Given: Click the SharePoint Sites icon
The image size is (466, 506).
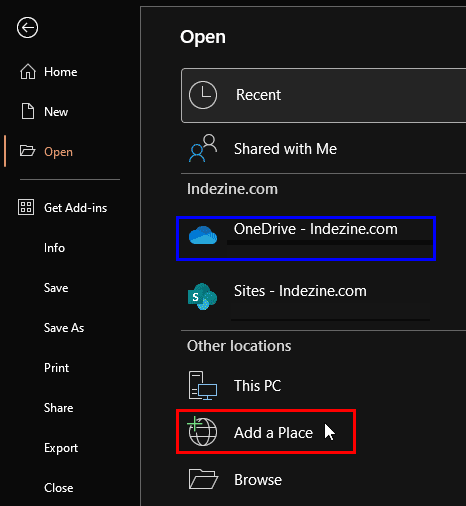Looking at the screenshot, I should tap(203, 297).
